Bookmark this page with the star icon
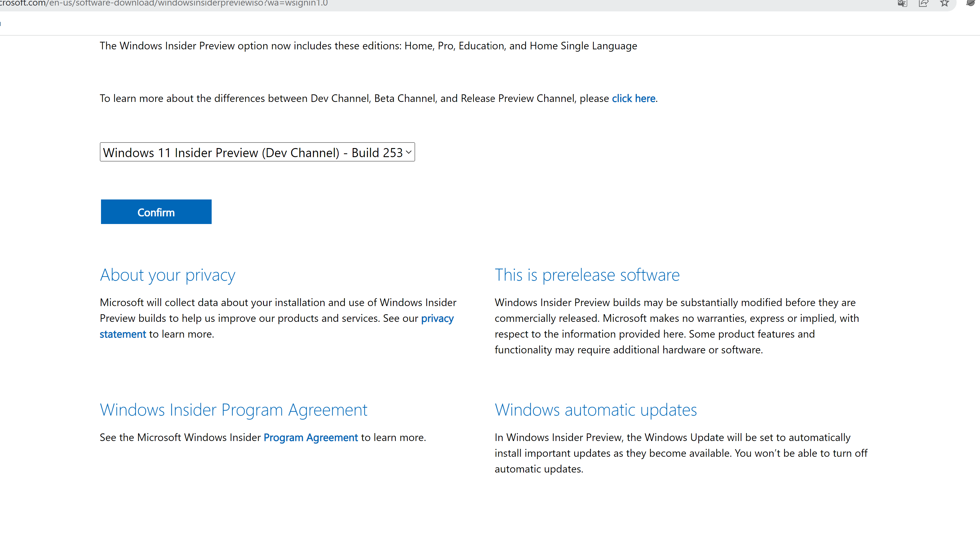 944,4
